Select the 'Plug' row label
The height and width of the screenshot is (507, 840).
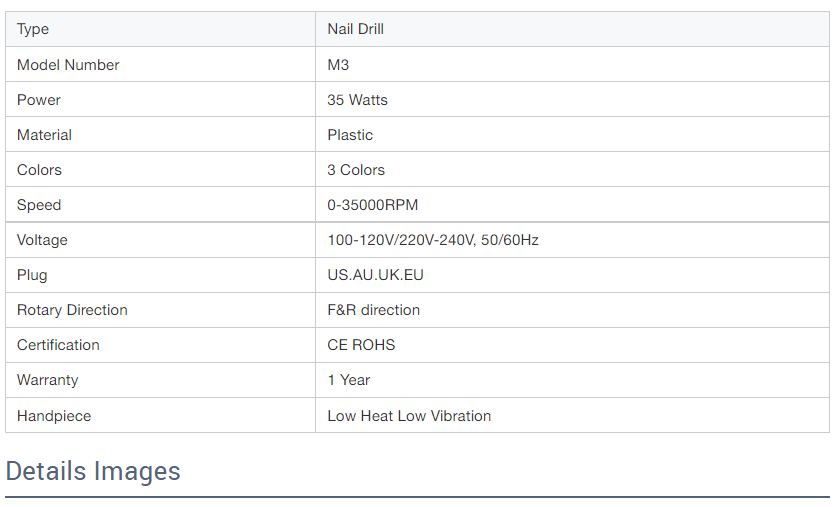(x=32, y=275)
